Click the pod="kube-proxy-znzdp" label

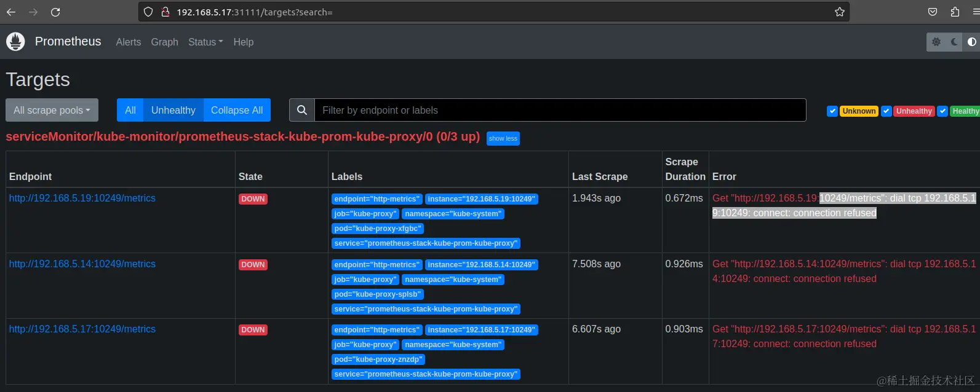click(378, 359)
